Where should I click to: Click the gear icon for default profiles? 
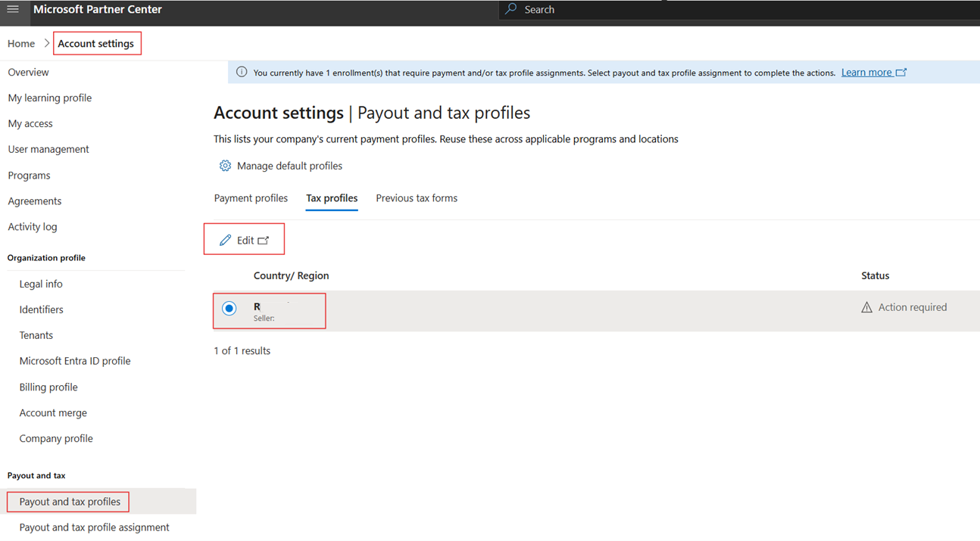pyautogui.click(x=225, y=166)
